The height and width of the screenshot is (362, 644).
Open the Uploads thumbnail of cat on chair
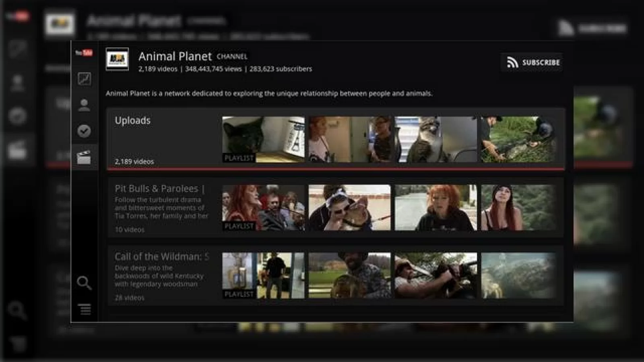436,140
